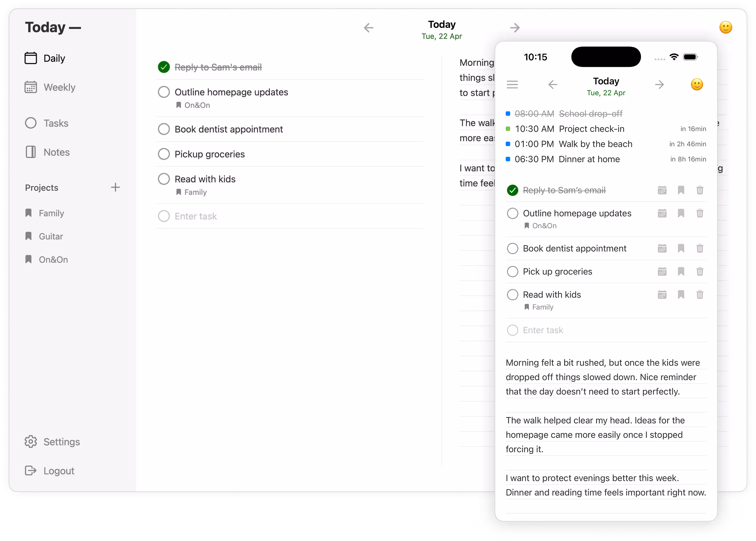
Task: Open the mood smiley for today
Action: [726, 27]
